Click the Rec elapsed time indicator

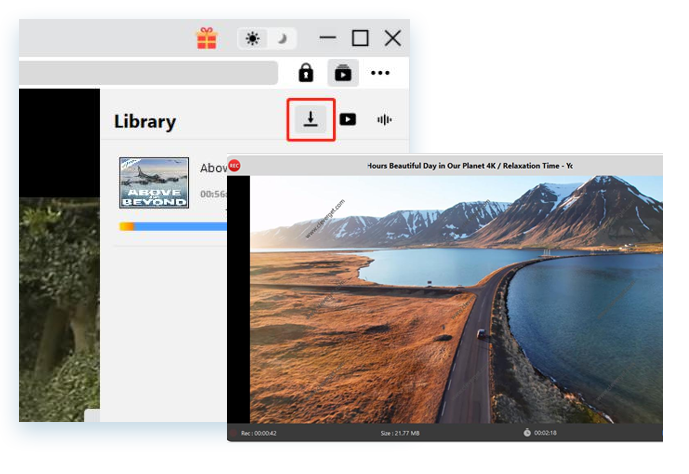(259, 433)
